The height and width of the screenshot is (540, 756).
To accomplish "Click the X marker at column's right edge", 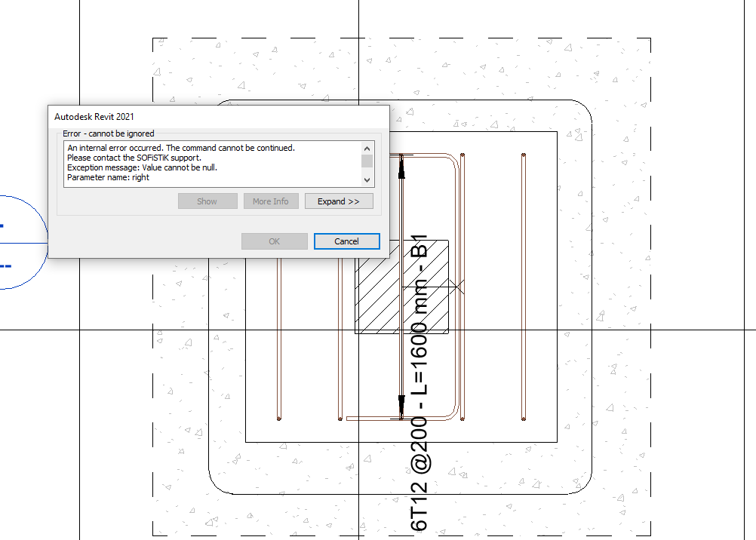I will coord(456,284).
